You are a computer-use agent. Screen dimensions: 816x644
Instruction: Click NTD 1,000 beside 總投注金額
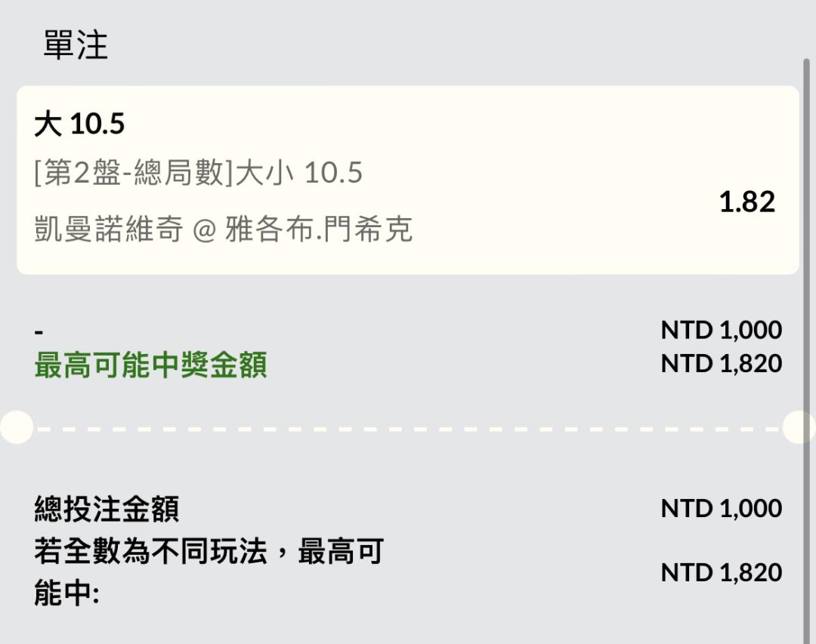pyautogui.click(x=722, y=508)
